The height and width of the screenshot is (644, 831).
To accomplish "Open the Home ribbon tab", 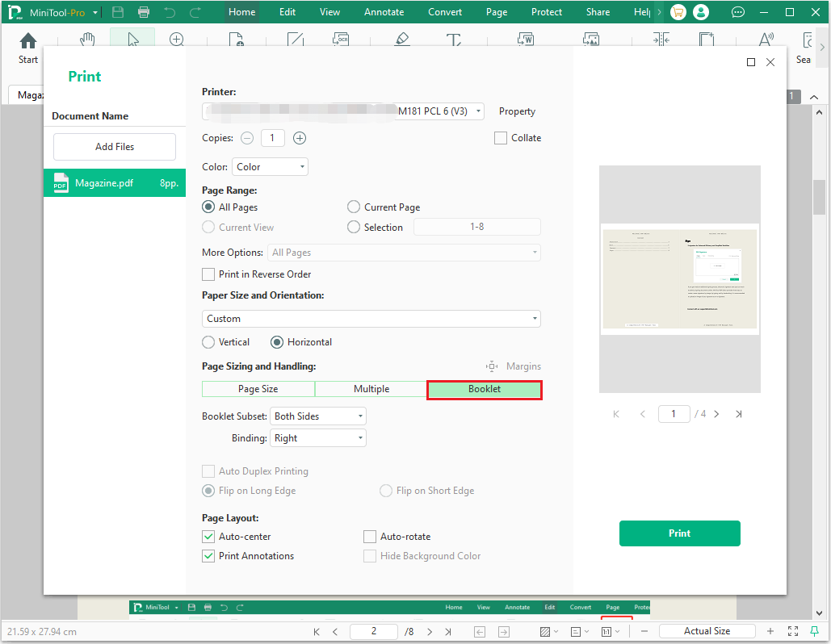I will (x=241, y=11).
